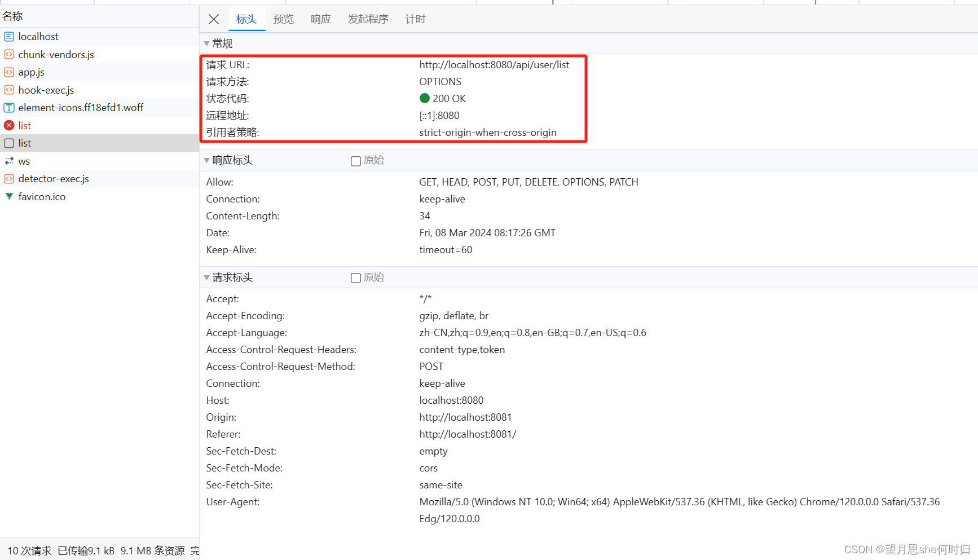This screenshot has height=560, width=978.
Task: Select the detector-exec.js request
Action: 99,179
